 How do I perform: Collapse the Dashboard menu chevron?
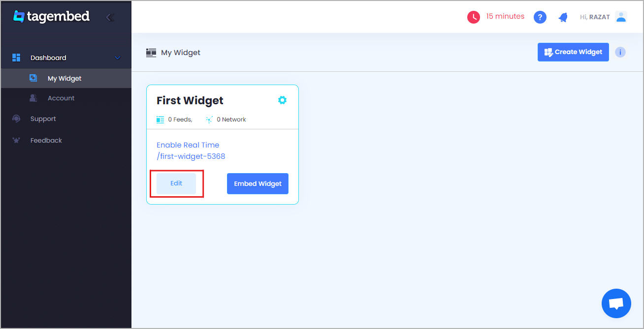(x=117, y=58)
